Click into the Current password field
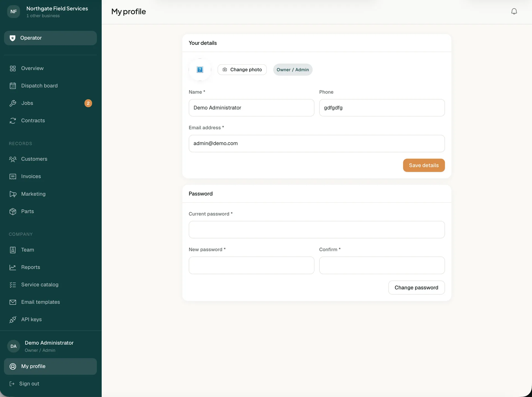Screen dimensions: 532x397 317,230
